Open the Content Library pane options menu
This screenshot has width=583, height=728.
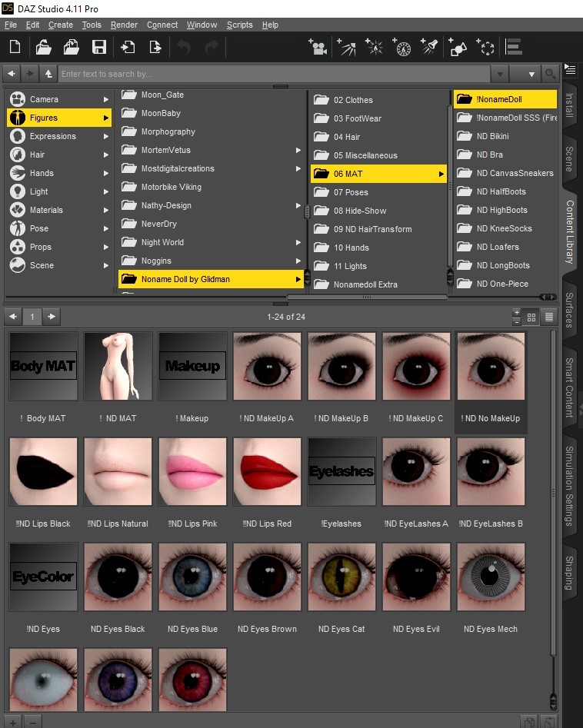(x=570, y=70)
